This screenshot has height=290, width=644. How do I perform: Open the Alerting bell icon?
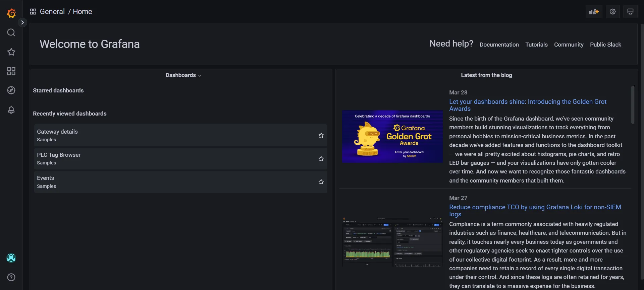point(11,110)
